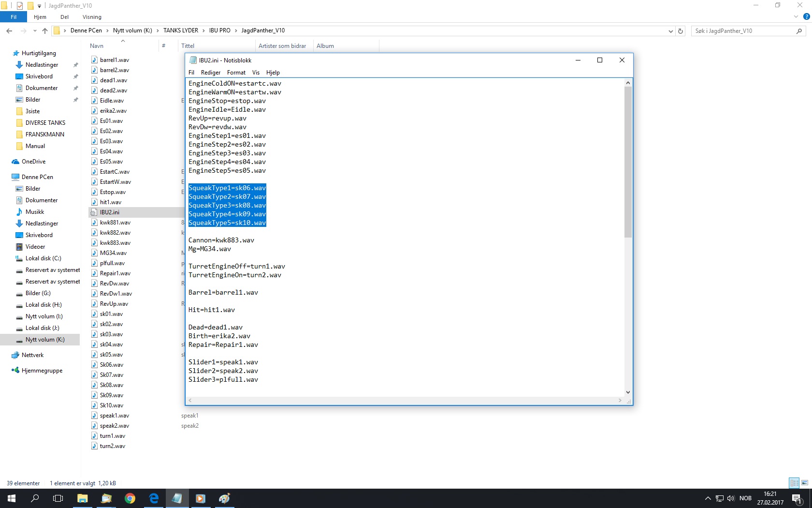Refresh the JagdPanther_V10 folder view
Viewport: 812px width, 508px height.
(681, 31)
